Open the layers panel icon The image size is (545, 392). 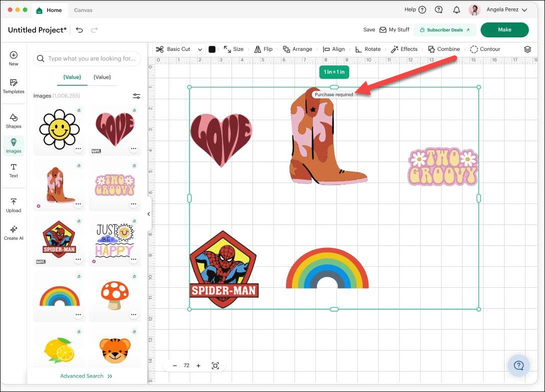(527, 49)
